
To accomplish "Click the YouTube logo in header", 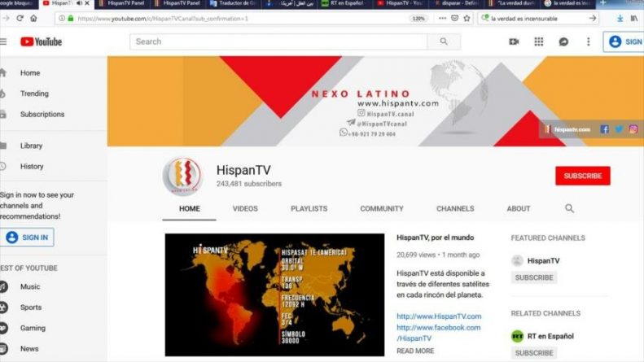I will pos(41,41).
